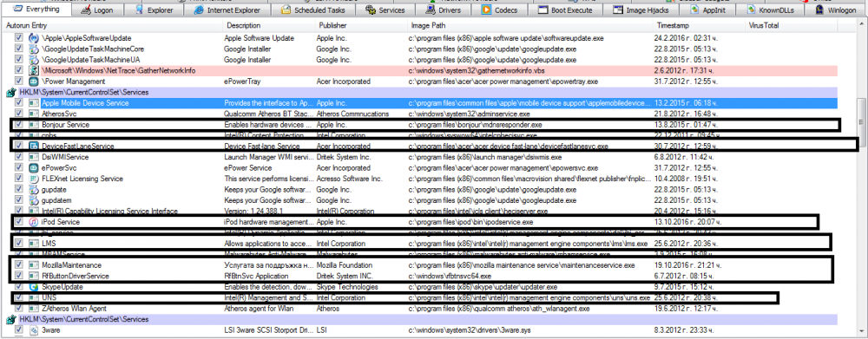This screenshot has height=339, width=868.
Task: Click the KnownDLLs tab's icon
Action: pos(751,10)
